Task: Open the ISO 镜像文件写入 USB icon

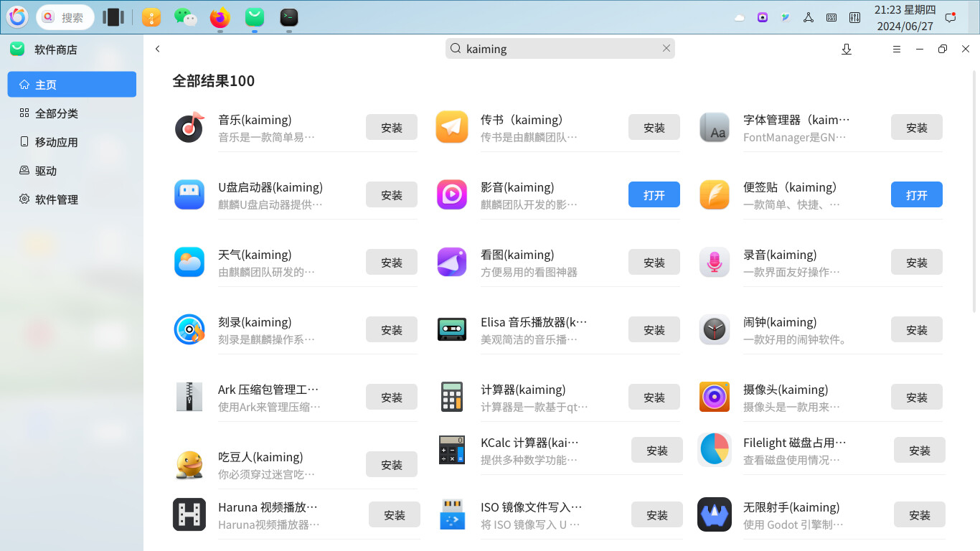Action: point(452,515)
